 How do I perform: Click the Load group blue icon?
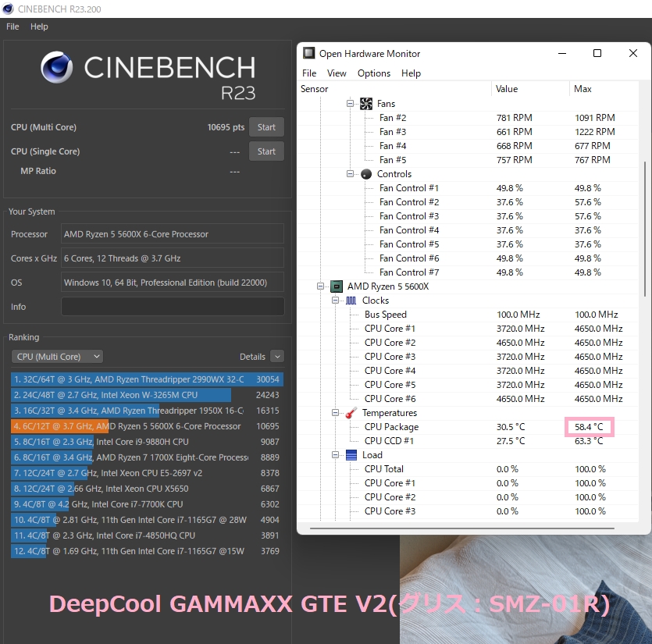point(351,455)
